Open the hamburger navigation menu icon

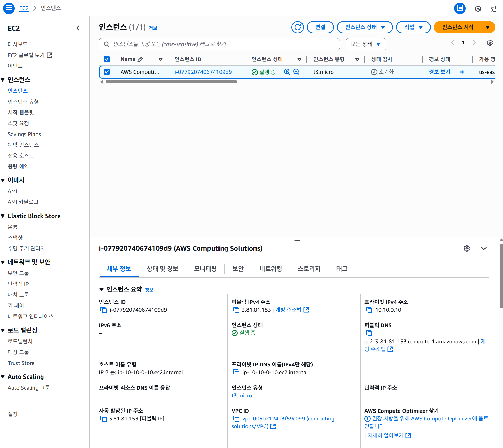pos(9,8)
